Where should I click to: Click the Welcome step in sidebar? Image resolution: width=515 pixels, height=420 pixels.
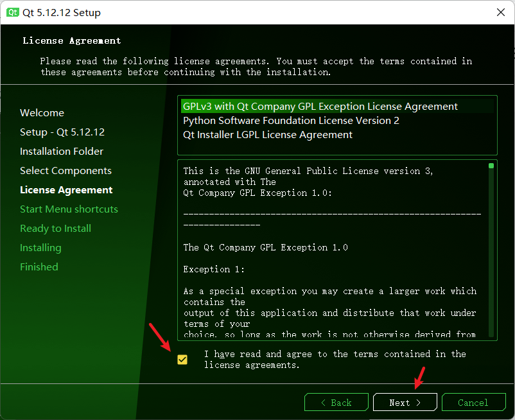[x=42, y=113]
